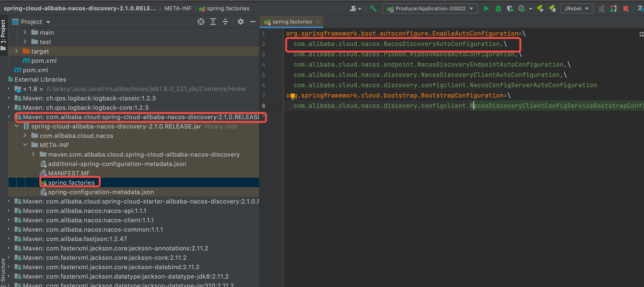Viewport: 644px width, 287px height.
Task: Expand the target folder
Action: [x=16, y=51]
